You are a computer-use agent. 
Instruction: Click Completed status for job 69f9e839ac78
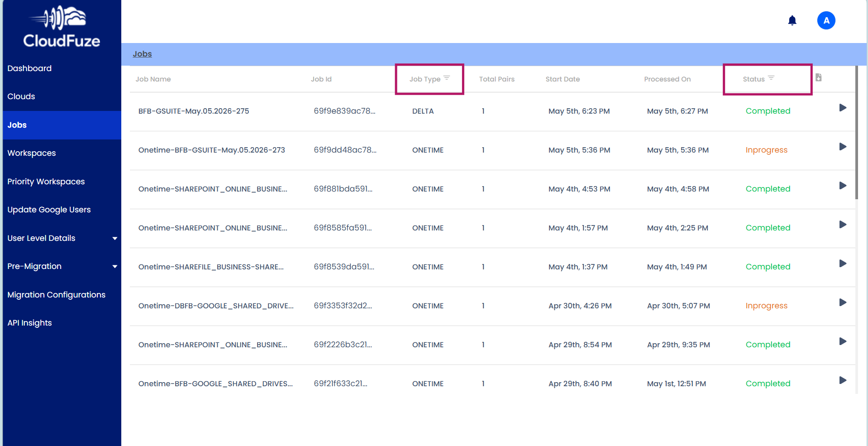768,111
